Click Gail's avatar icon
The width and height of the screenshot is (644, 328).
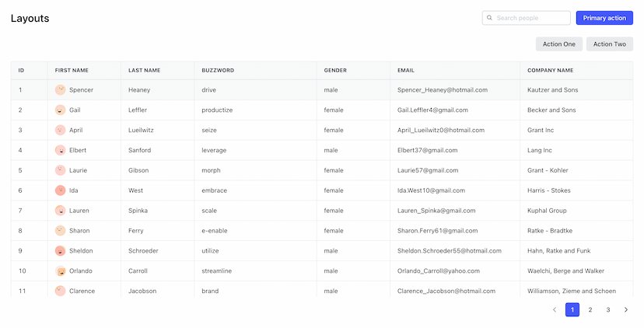point(61,110)
